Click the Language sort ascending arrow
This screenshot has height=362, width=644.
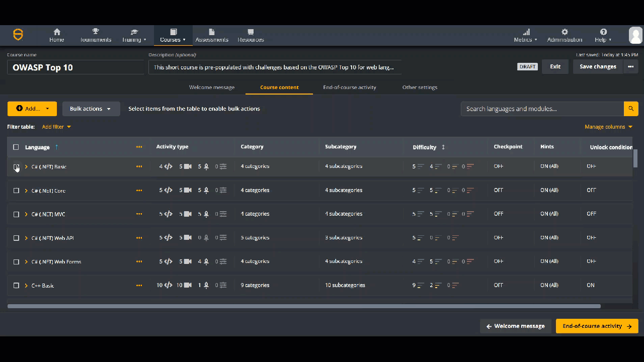pyautogui.click(x=56, y=147)
